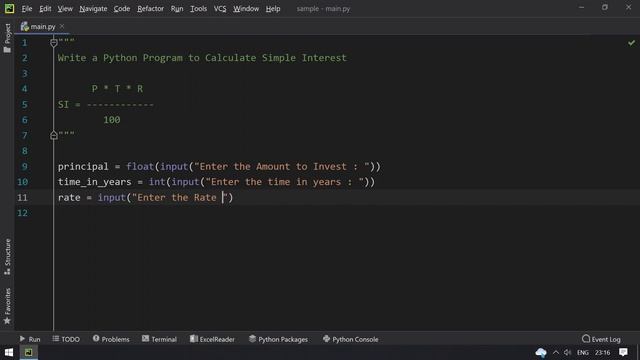Click the rate variable on line 11
Screen dimensions: 640x360
click(x=69, y=198)
